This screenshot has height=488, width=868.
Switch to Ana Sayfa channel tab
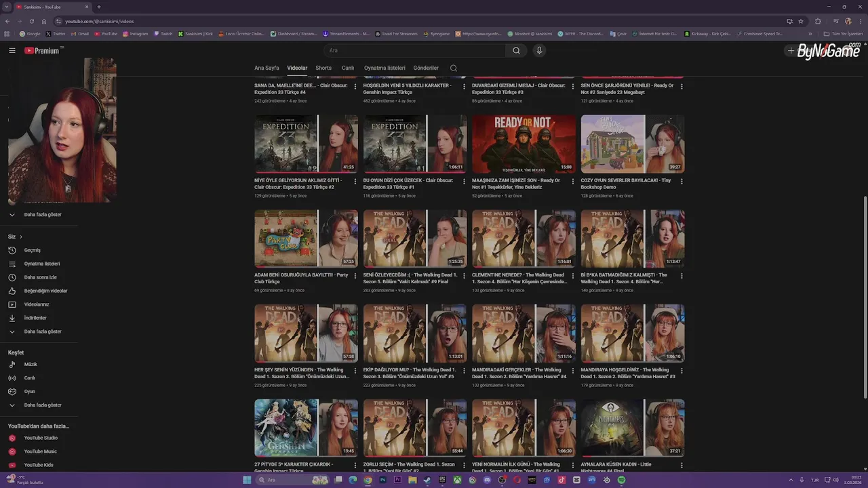pos(267,68)
